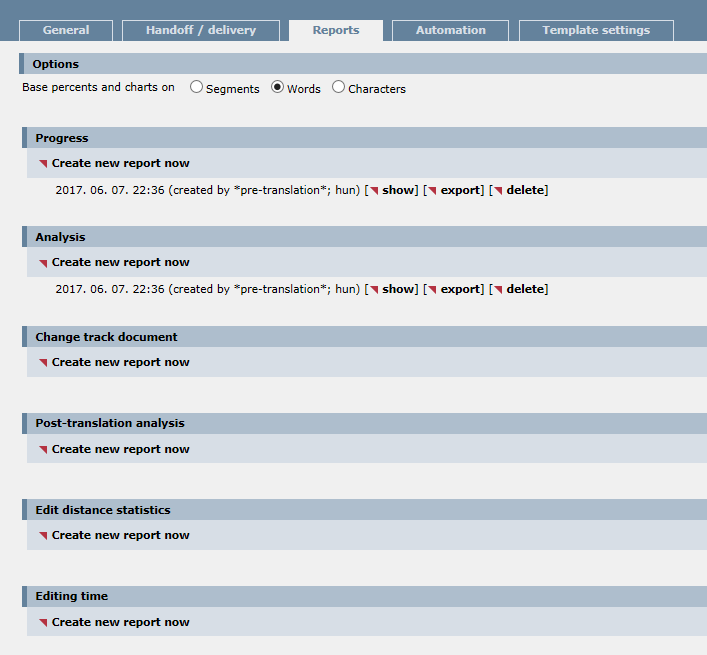Create new Edit distance statistics report
707x655 pixels.
pos(120,535)
